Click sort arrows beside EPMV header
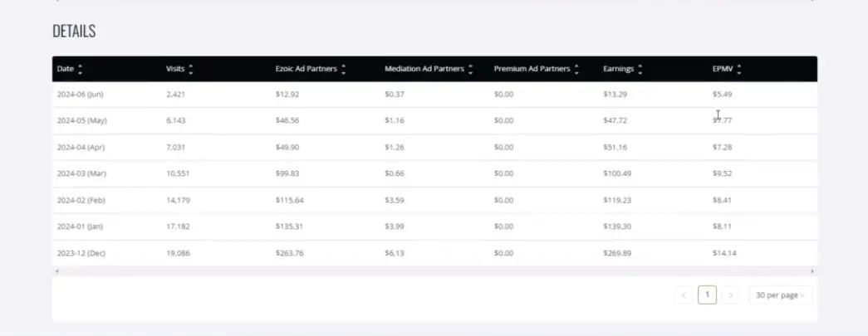This screenshot has width=868, height=336. 739,69
